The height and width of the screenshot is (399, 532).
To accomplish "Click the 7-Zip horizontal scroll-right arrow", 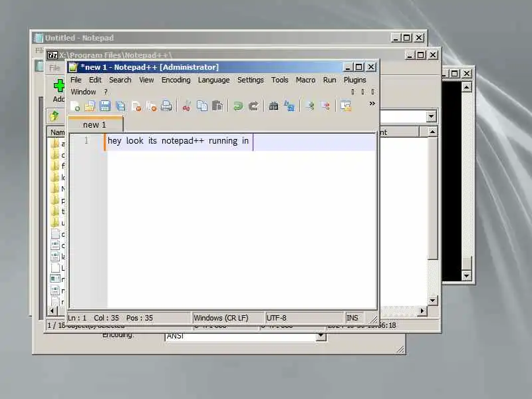I will 422,311.
